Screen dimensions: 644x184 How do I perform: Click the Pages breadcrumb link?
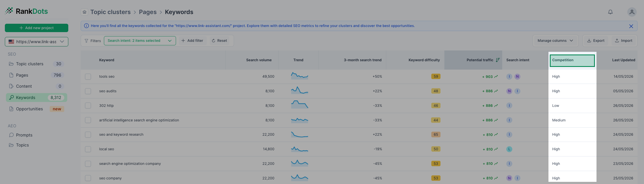click(148, 12)
